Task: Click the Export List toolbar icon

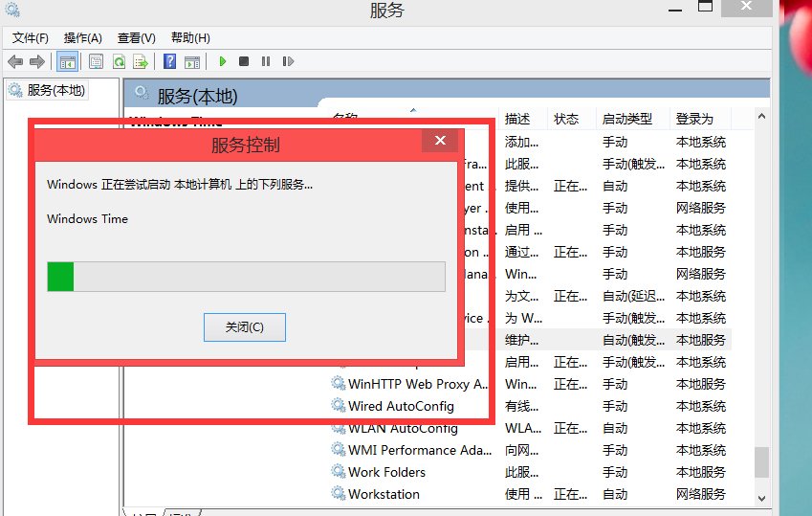Action: [x=141, y=61]
